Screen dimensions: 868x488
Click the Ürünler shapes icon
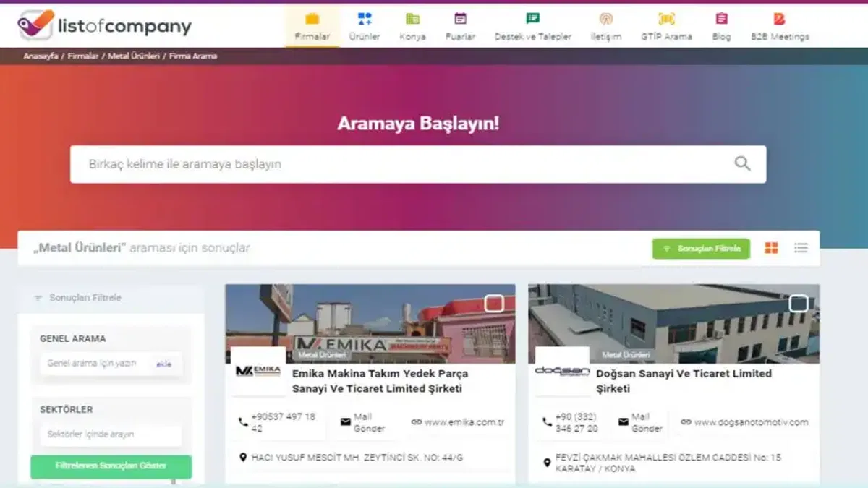[365, 19]
